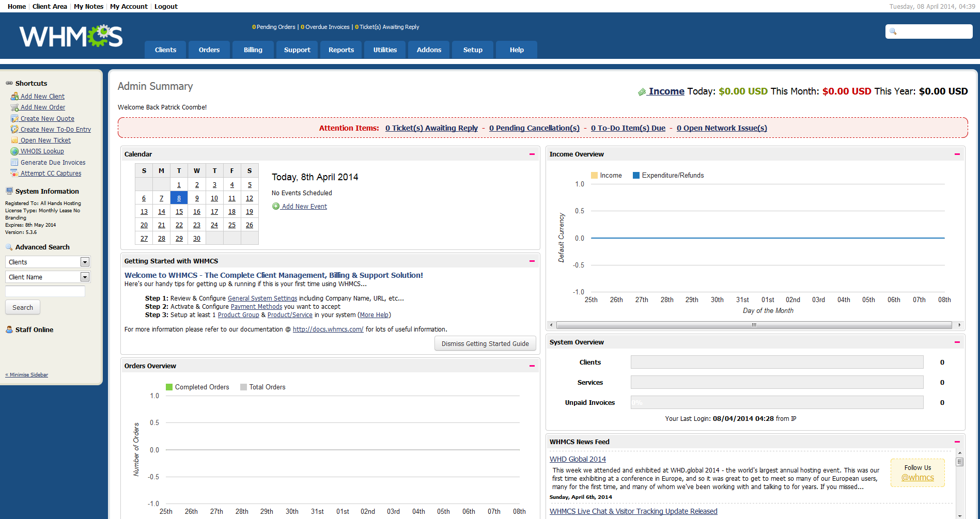Open the Product/Service setup link
The height and width of the screenshot is (519, 980).
[290, 315]
